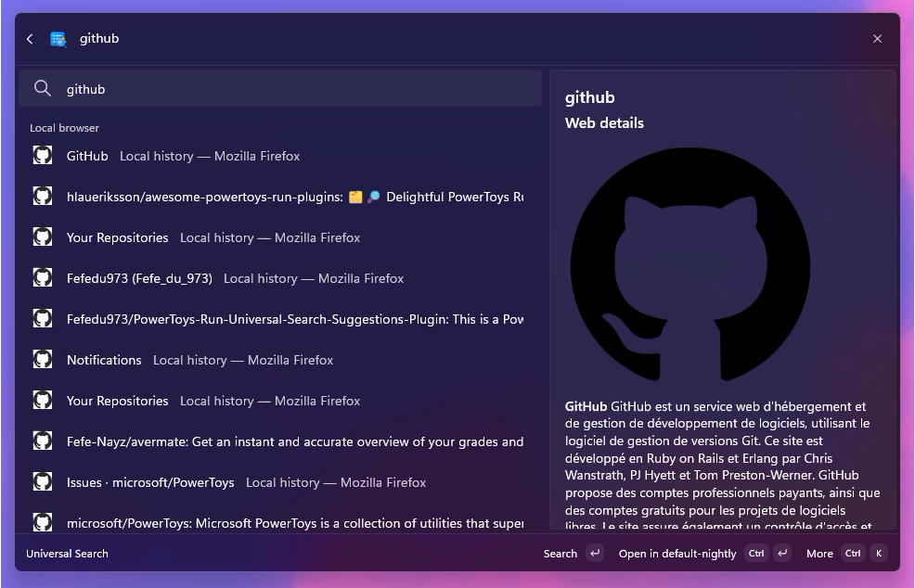This screenshot has width=915, height=588.
Task: Click Enter key icon next to Search
Action: [595, 553]
